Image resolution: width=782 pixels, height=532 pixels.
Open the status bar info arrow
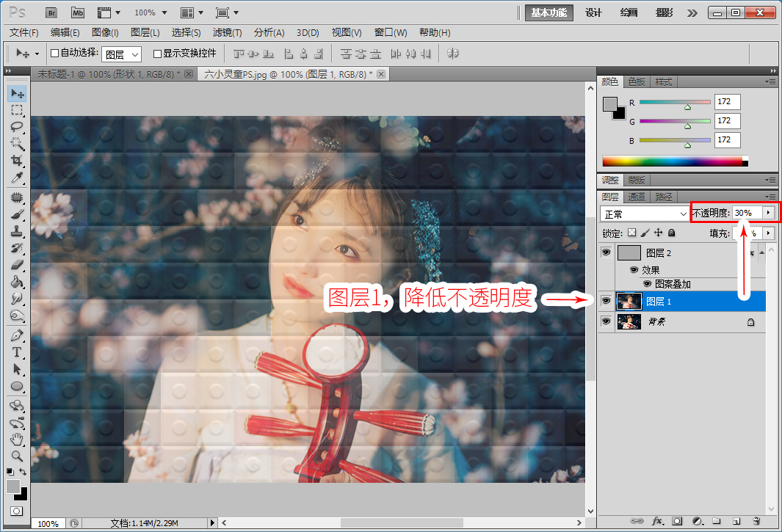pyautogui.click(x=212, y=522)
